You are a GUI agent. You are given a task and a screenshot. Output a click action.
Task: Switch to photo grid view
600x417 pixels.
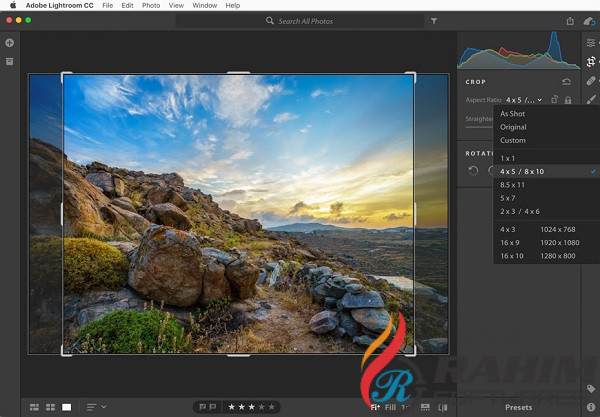(x=34, y=407)
